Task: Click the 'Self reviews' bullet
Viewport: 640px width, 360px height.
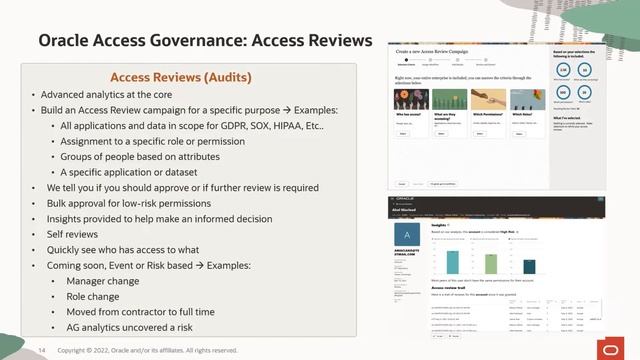Action: point(72,234)
